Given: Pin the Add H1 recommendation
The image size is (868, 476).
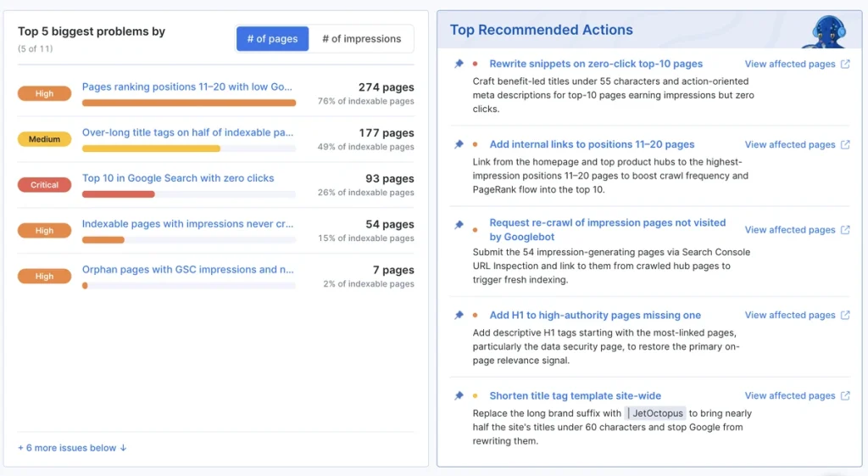Looking at the screenshot, I should (x=459, y=315).
